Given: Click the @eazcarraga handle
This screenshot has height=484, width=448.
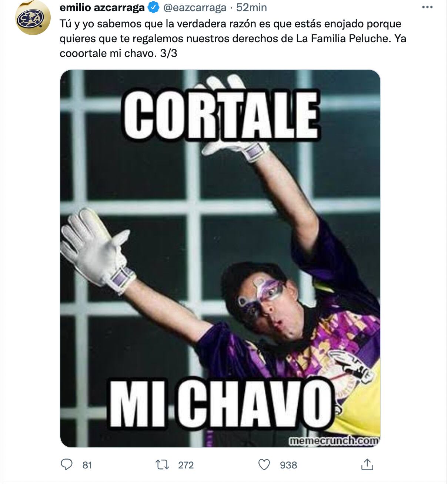Looking at the screenshot, I should [195, 7].
